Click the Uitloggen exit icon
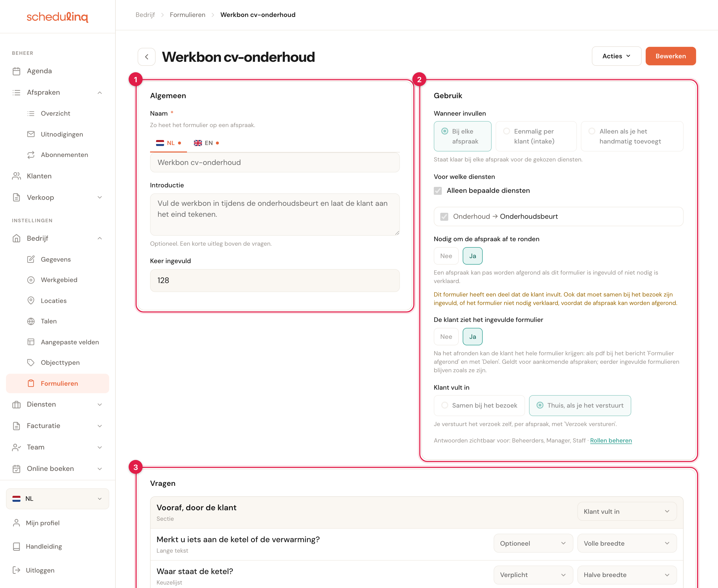Viewport: 718px width, 588px height. [x=16, y=570]
